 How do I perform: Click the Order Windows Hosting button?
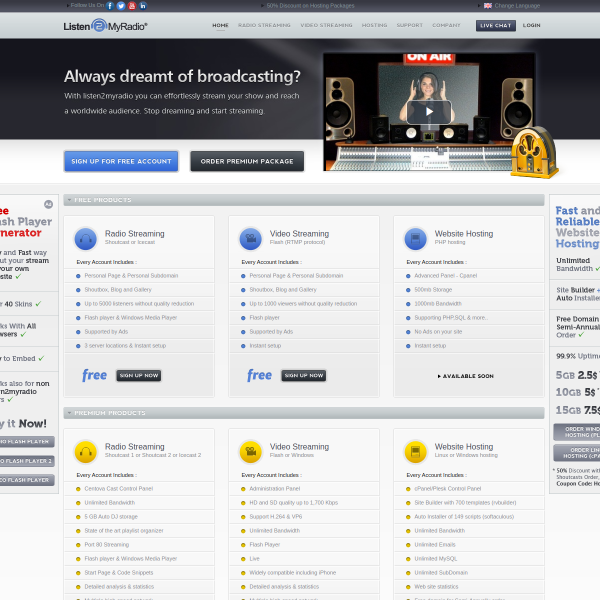tap(577, 432)
